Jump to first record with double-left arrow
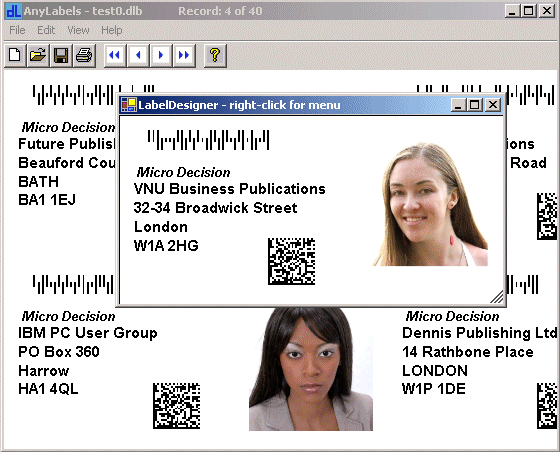The width and height of the screenshot is (560, 452). pyautogui.click(x=115, y=55)
